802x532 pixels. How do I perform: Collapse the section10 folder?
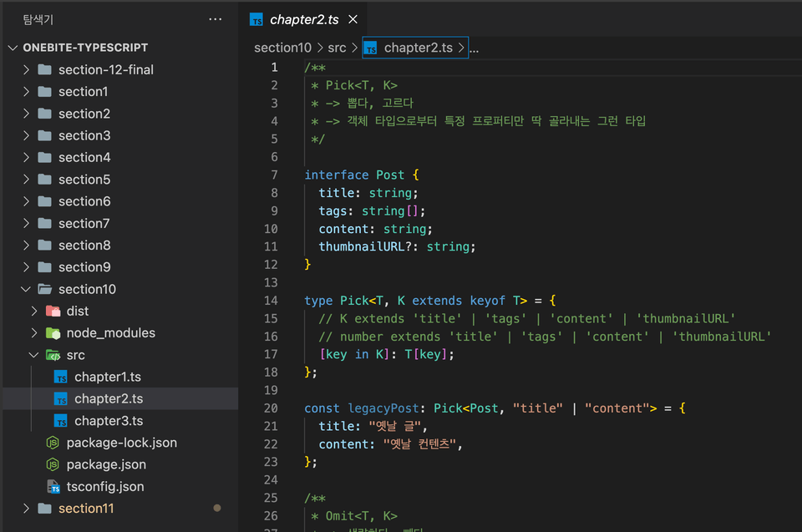(27, 289)
